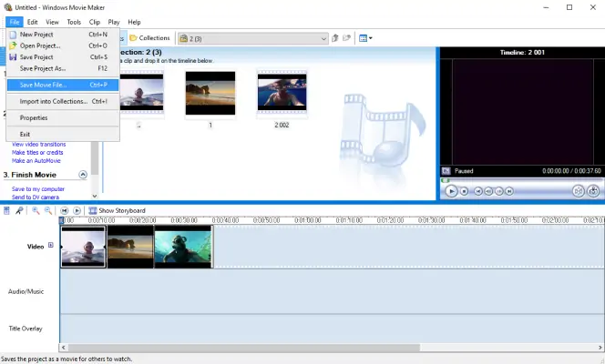
Task: Choose Exit from the File menu
Action: click(x=63, y=135)
